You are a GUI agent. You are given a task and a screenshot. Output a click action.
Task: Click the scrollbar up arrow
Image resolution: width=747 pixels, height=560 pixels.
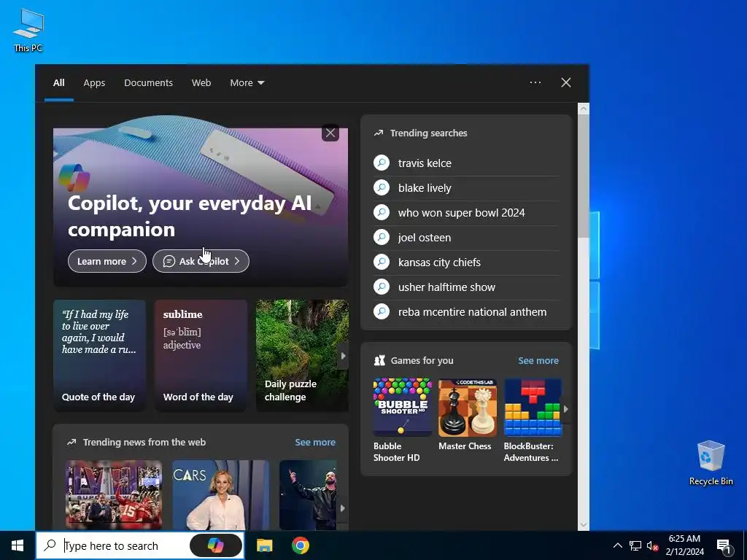tap(584, 109)
